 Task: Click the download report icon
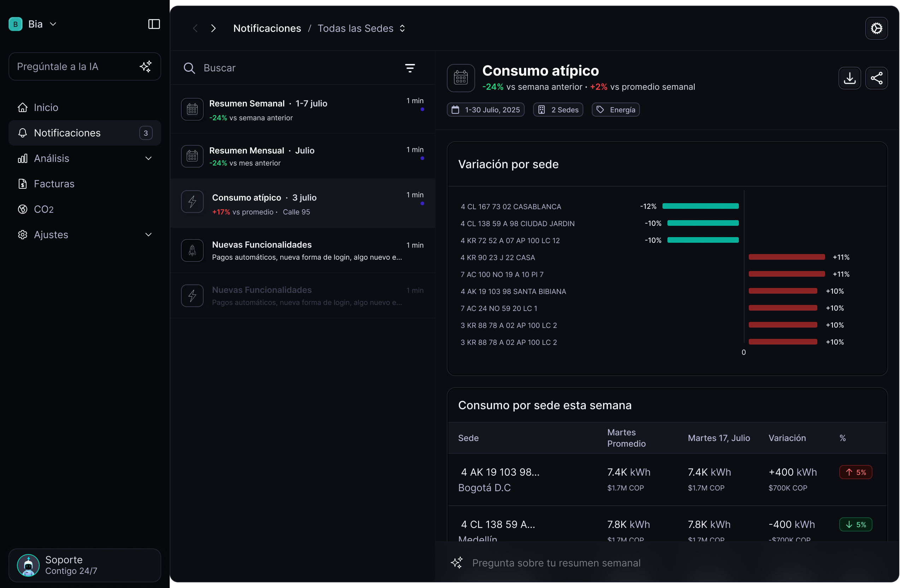pyautogui.click(x=849, y=78)
